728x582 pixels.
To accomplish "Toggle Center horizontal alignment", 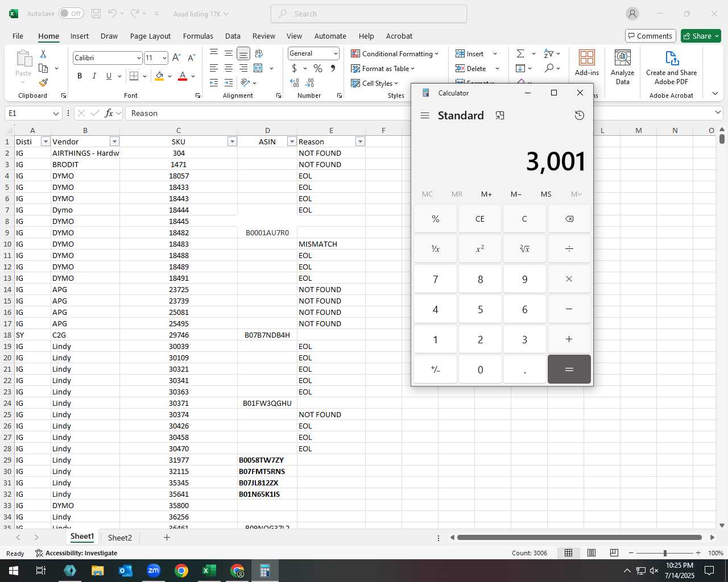I will coord(229,68).
